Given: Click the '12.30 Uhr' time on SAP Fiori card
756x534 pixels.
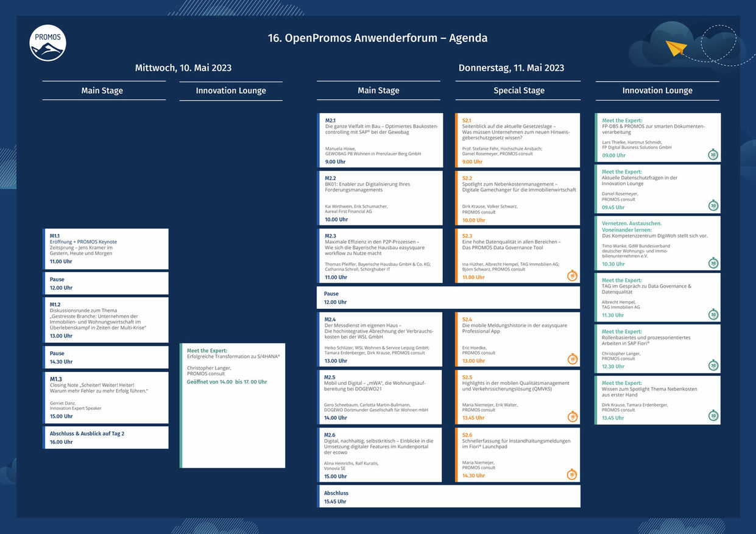Looking at the screenshot, I should click(613, 367).
